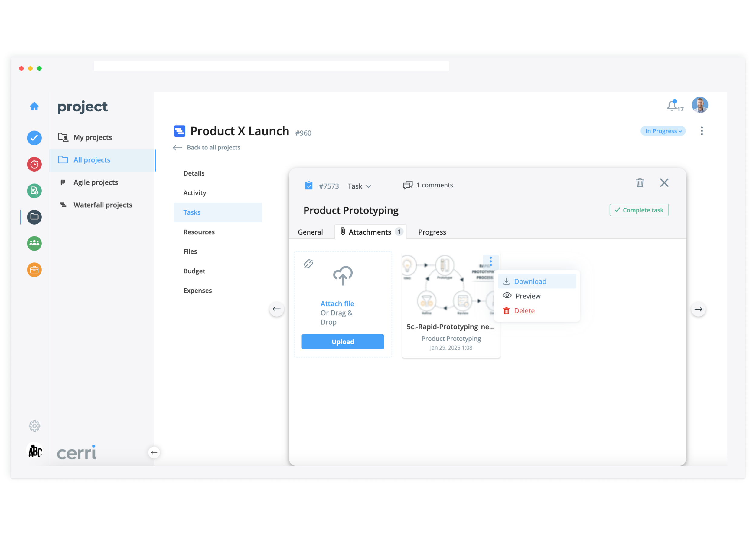
Task: Click Back to all projects link
Action: click(213, 147)
